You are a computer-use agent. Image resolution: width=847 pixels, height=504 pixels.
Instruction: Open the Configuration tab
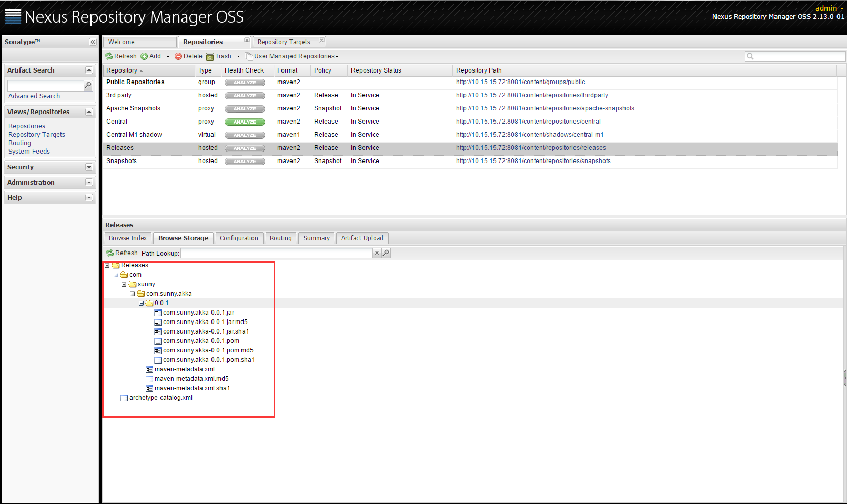click(239, 238)
